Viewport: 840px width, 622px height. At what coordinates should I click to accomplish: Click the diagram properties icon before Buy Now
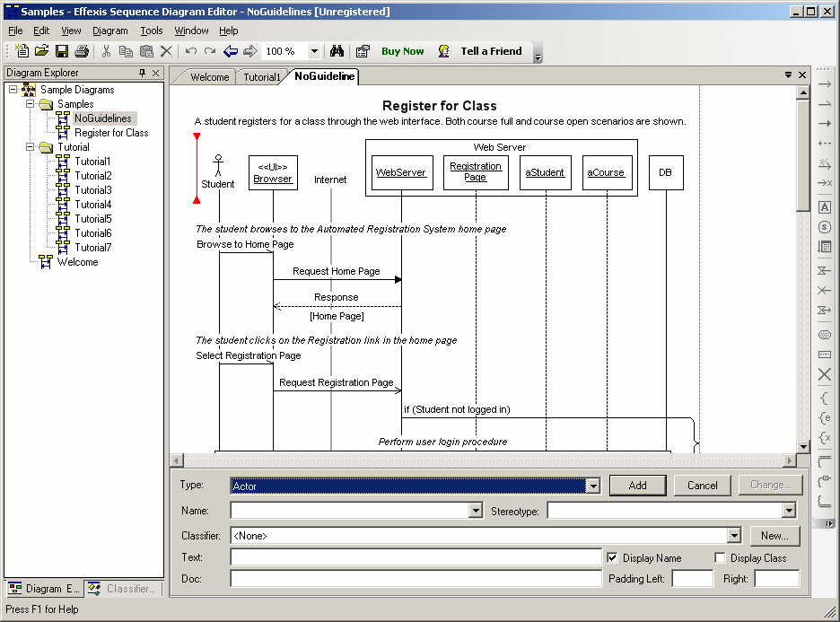coord(362,51)
